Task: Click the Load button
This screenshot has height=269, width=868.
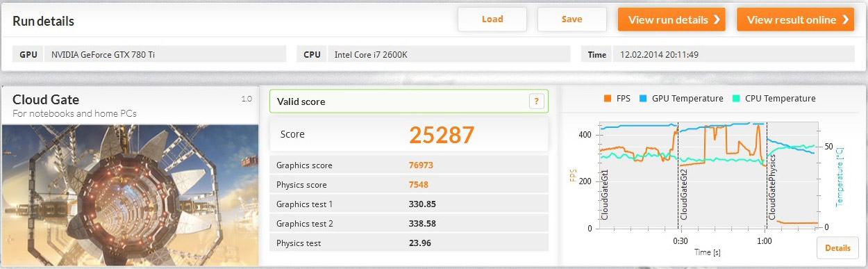Action: 492,19
